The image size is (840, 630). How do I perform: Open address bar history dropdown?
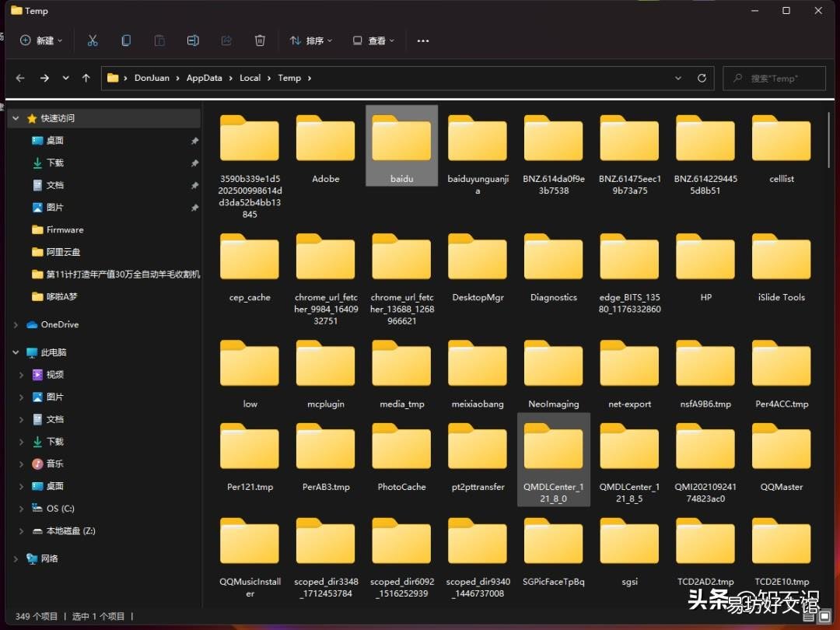(x=678, y=79)
